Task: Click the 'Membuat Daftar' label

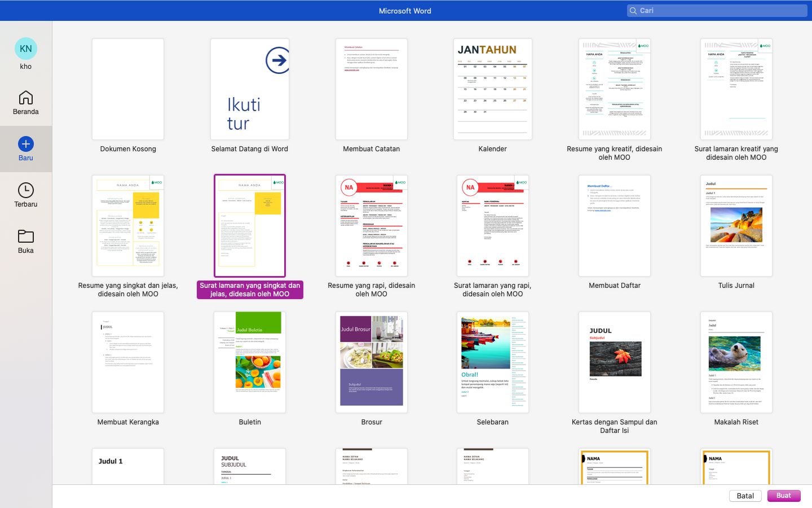Action: click(x=615, y=286)
